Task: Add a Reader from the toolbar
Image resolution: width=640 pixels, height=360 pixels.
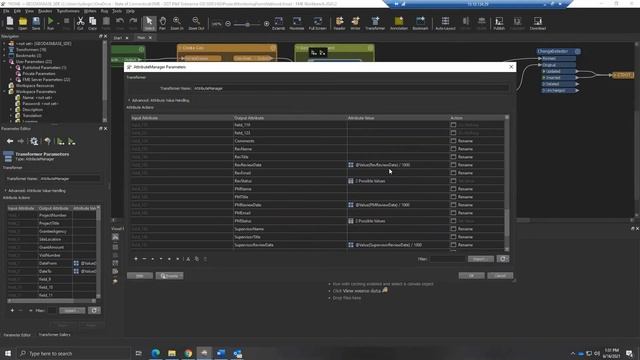Action: [339, 23]
